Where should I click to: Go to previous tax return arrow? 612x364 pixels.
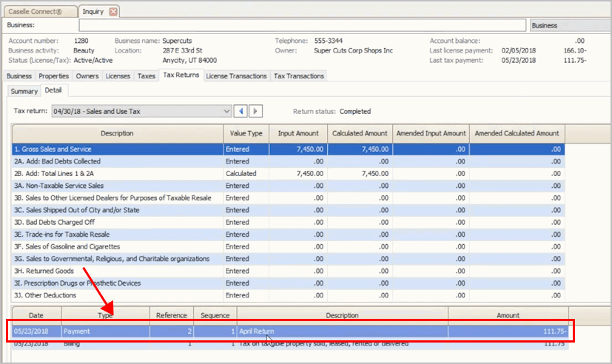(241, 111)
